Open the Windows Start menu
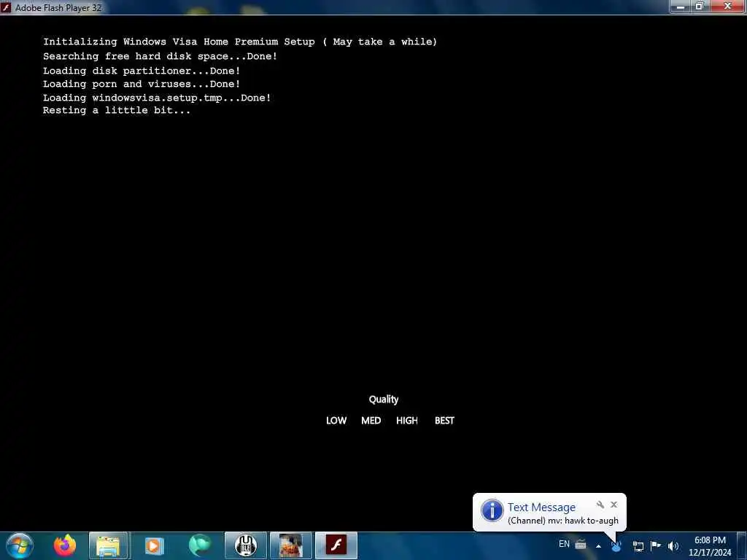This screenshot has width=747, height=560. tap(20, 545)
